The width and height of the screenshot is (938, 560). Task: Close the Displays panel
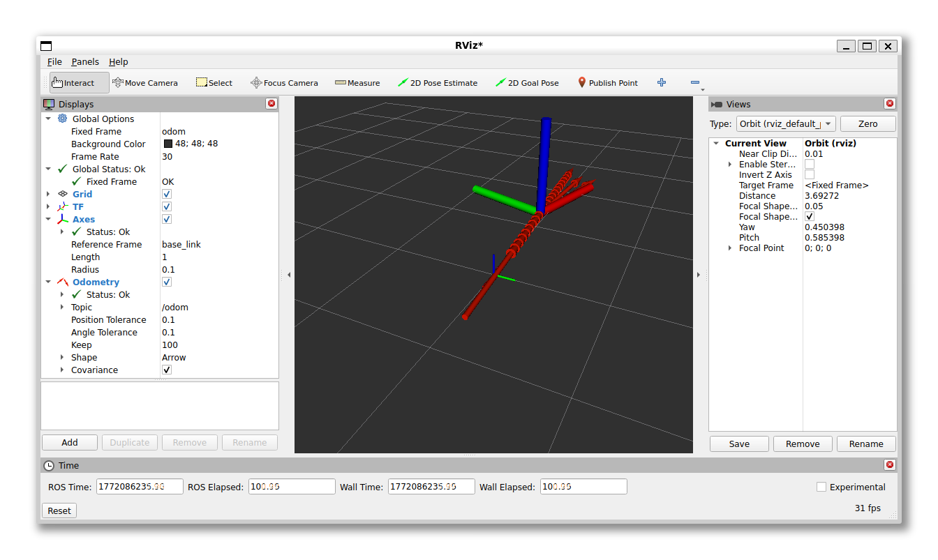[x=271, y=104]
